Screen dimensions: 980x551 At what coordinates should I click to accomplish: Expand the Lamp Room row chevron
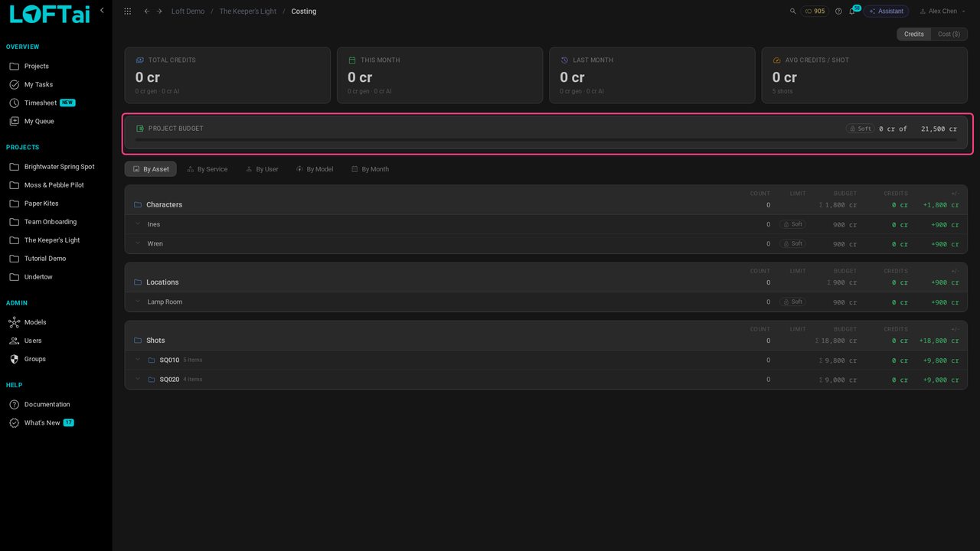(138, 302)
